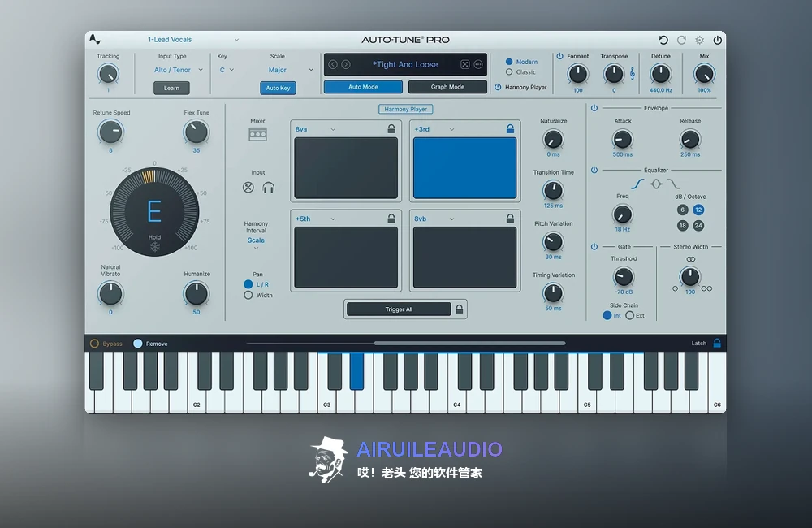Click the Flex Tune knob

[x=197, y=132]
